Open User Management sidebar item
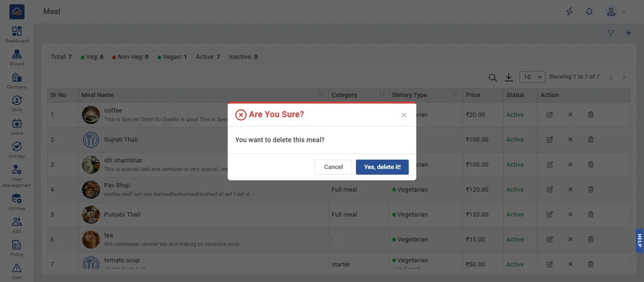This screenshot has height=282, width=644. click(17, 176)
